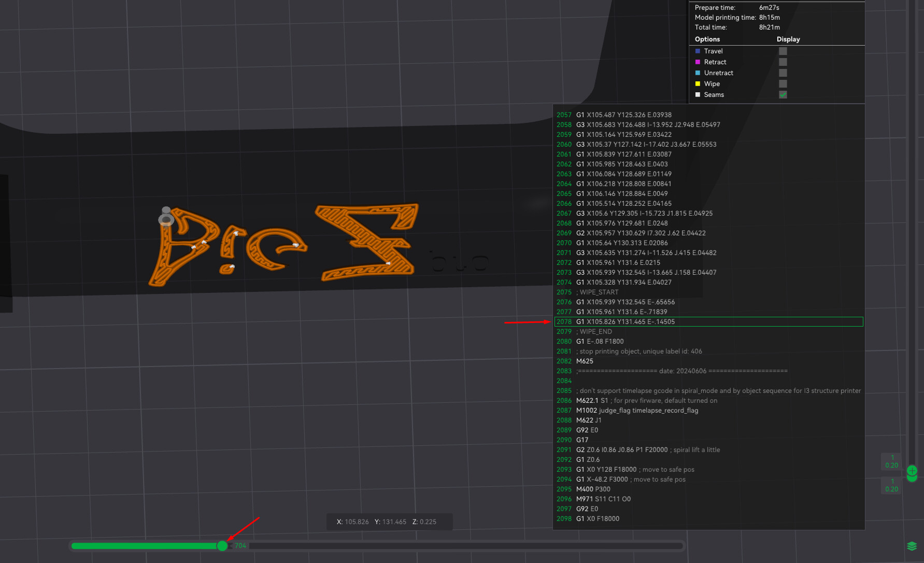Select highlighted G-code line 2078
This screenshot has width=924, height=563.
(708, 321)
